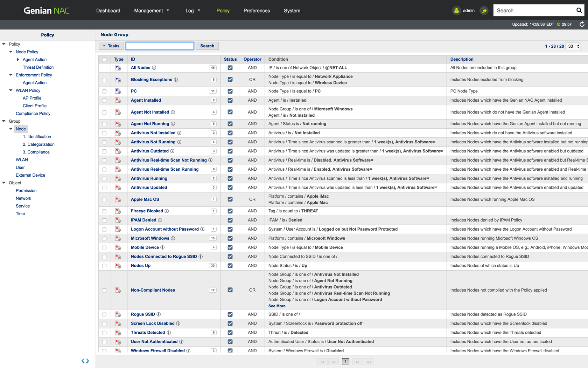This screenshot has height=368, width=588.
Task: Uncheck the Status checkbox for Antivirus Outdated
Action: tap(230, 151)
